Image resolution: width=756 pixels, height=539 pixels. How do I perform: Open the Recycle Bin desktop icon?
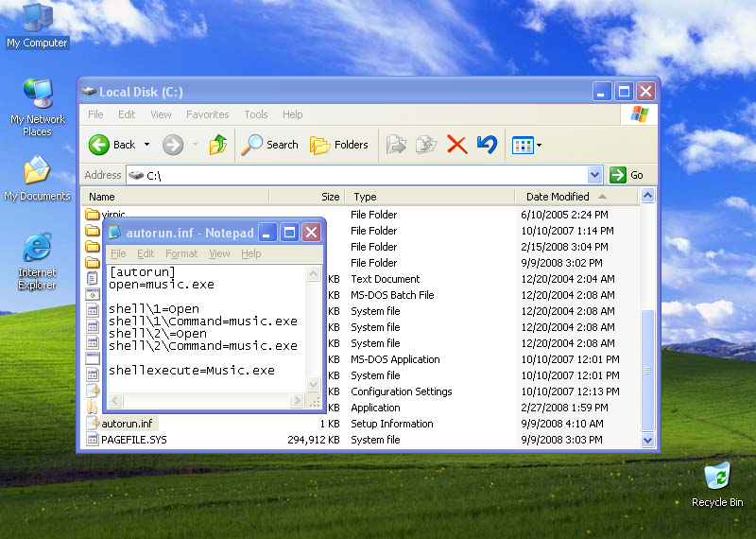[x=717, y=477]
